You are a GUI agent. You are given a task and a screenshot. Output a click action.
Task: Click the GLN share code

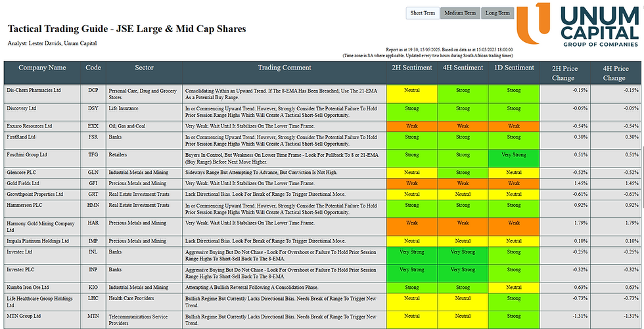pos(93,173)
